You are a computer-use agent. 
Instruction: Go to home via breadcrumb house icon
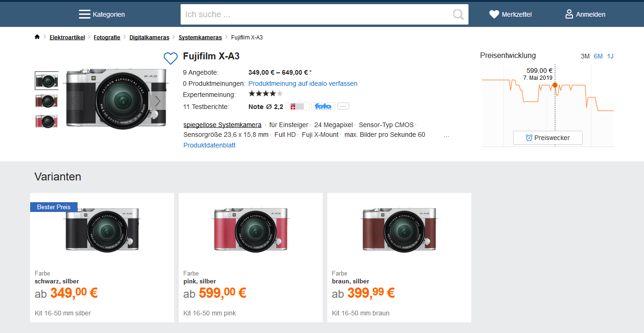[37, 37]
